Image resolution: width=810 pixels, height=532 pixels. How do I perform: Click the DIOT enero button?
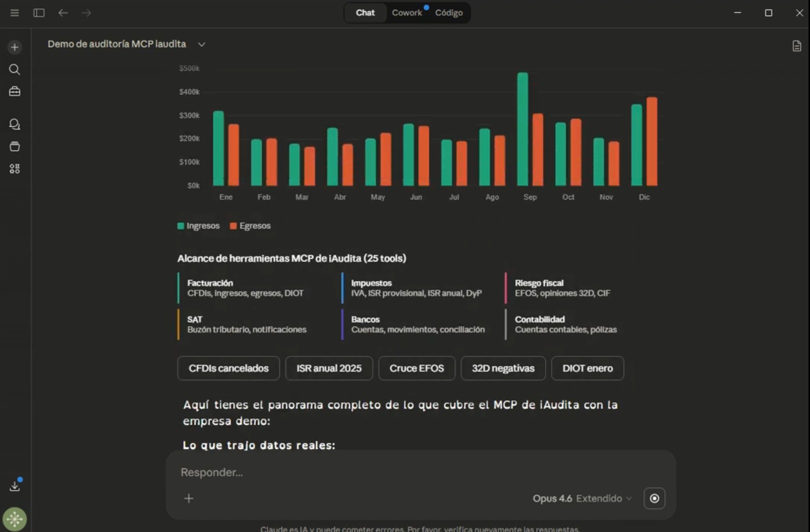pos(587,369)
